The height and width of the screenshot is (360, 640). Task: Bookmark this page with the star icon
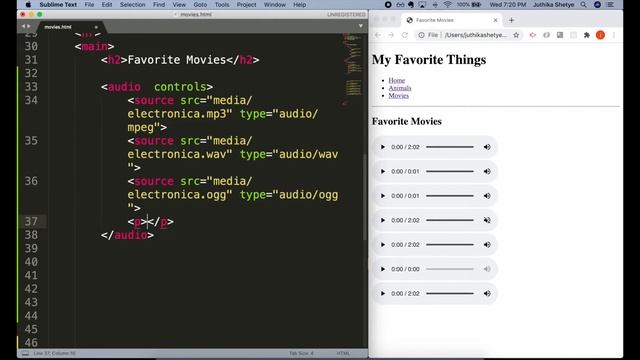tap(516, 35)
